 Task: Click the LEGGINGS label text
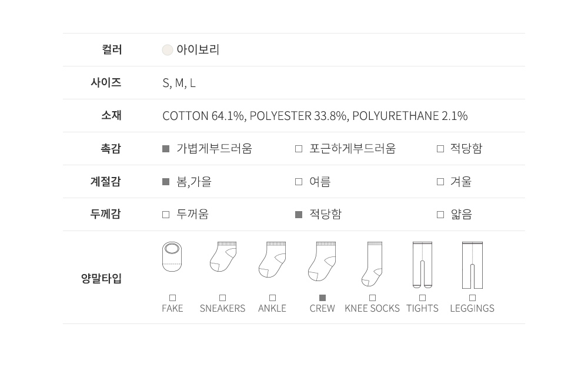click(472, 308)
